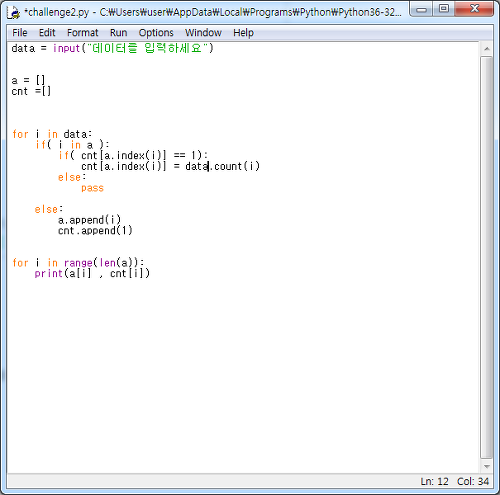The height and width of the screenshot is (495, 500).
Task: Open the File menu
Action: pyautogui.click(x=20, y=33)
